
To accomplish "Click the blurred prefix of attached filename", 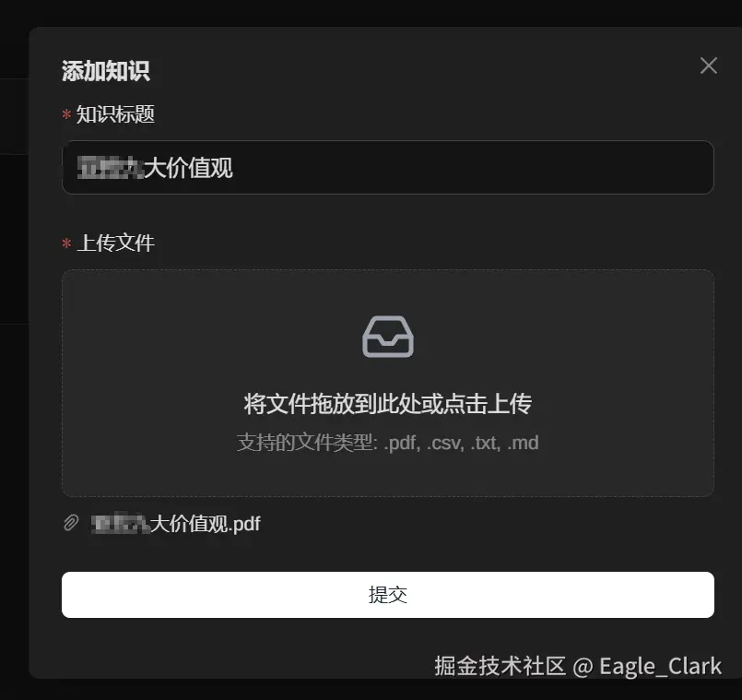I will pos(120,523).
